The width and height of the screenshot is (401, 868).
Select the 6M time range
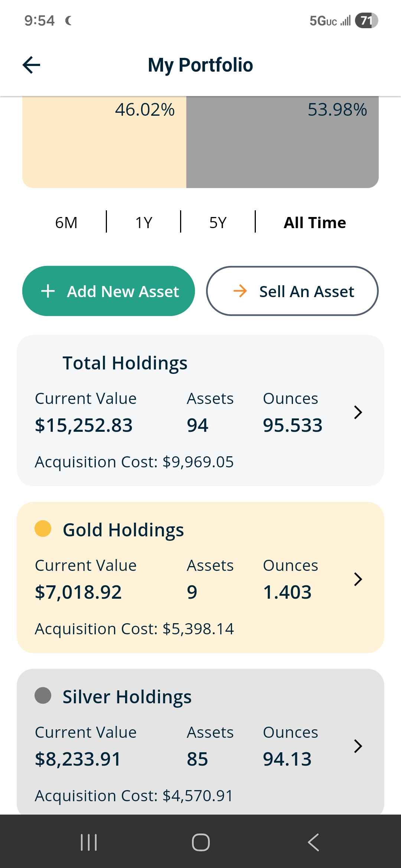point(66,223)
